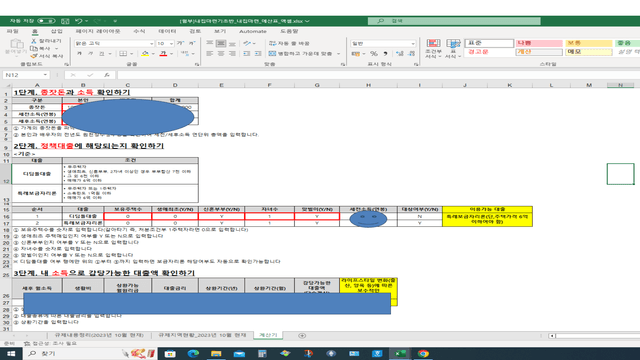Click the Wrap Text button

tap(289, 43)
